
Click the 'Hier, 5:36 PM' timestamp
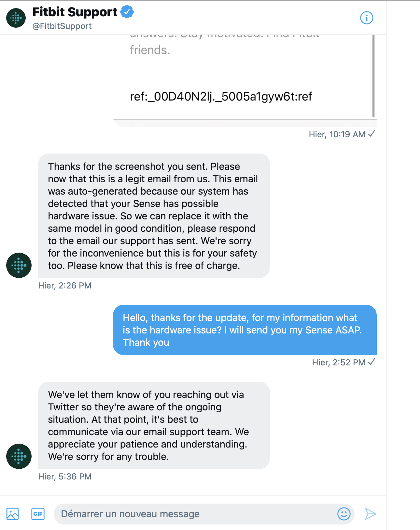coord(65,477)
